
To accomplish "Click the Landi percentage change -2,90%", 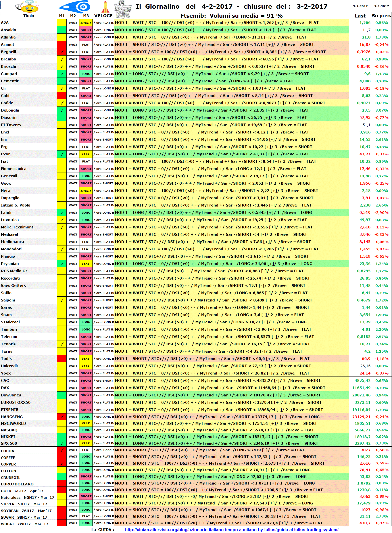I will pyautogui.click(x=381, y=212).
